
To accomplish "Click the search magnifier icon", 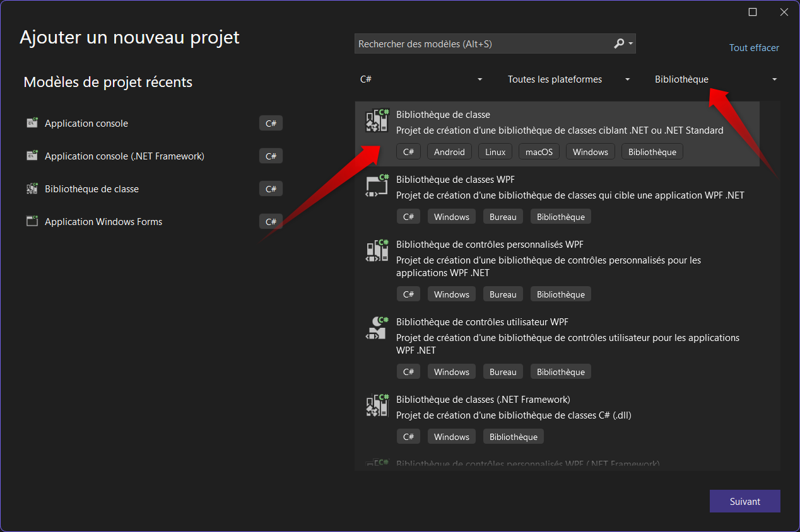I will 618,43.
